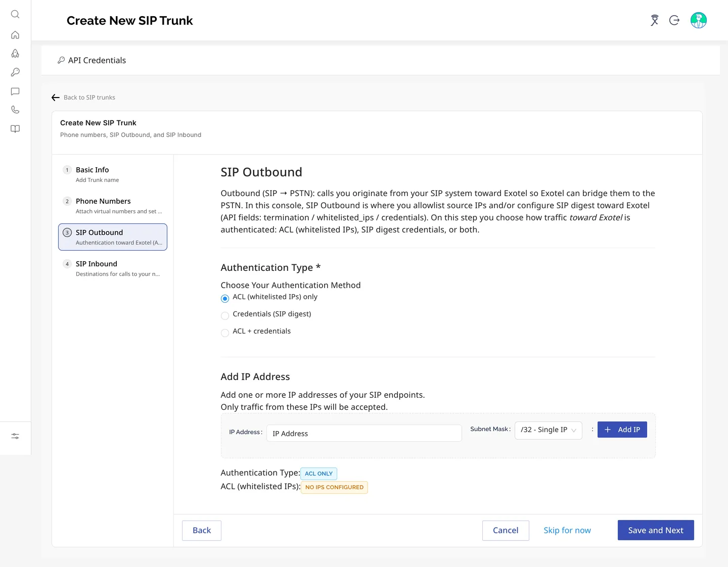Select Credentials (SIP digest) radio
728x567 pixels.
pyautogui.click(x=225, y=316)
